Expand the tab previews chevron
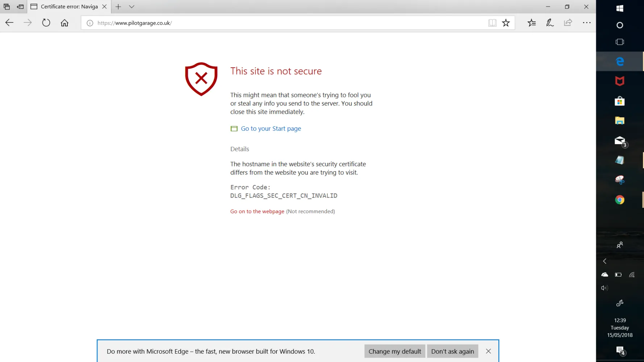The width and height of the screenshot is (644, 362). point(131,7)
